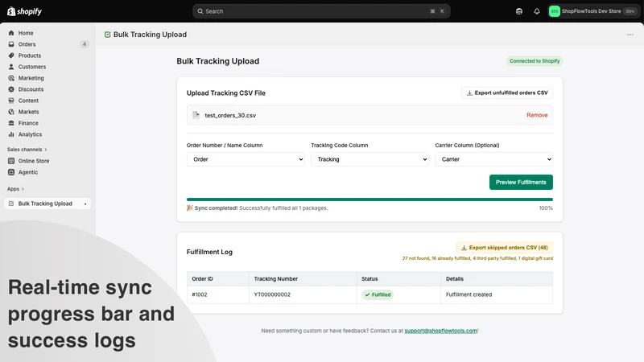Focus the top Search field
This screenshot has height=362, width=644.
click(321, 11)
